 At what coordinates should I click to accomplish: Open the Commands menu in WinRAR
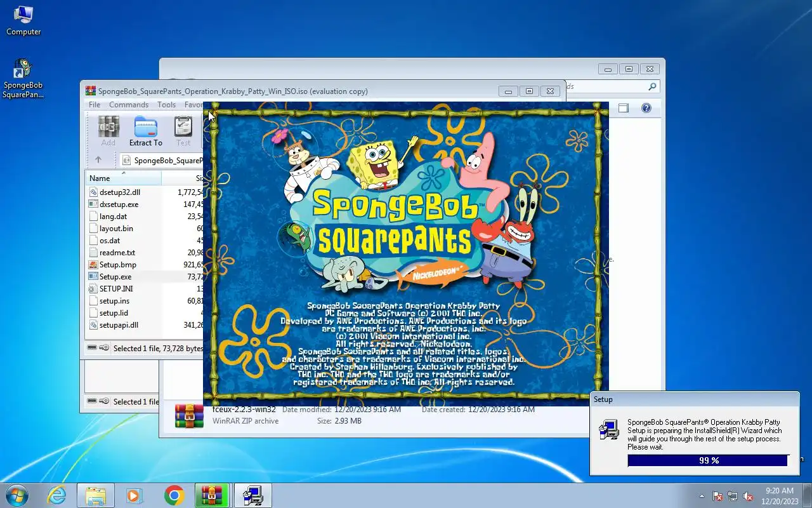pos(129,105)
